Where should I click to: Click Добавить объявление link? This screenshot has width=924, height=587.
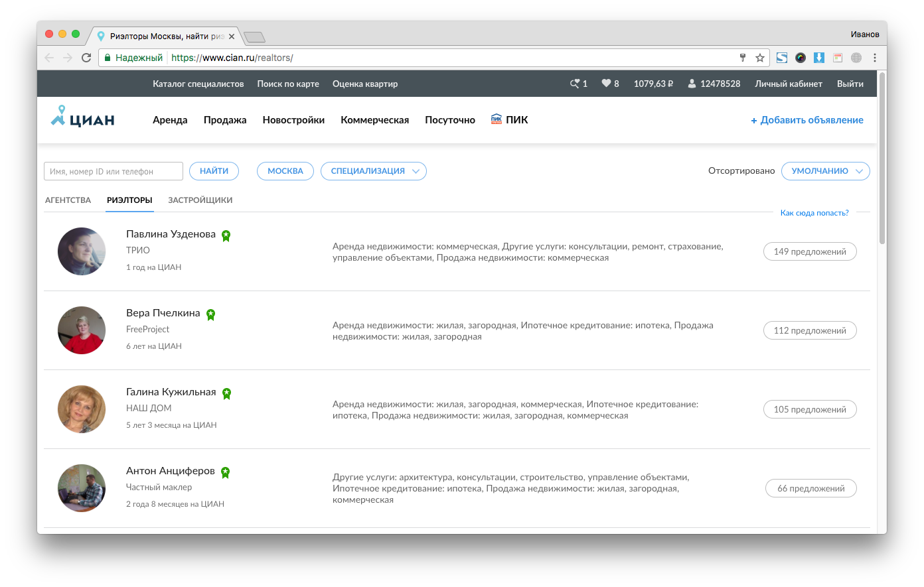[807, 120]
